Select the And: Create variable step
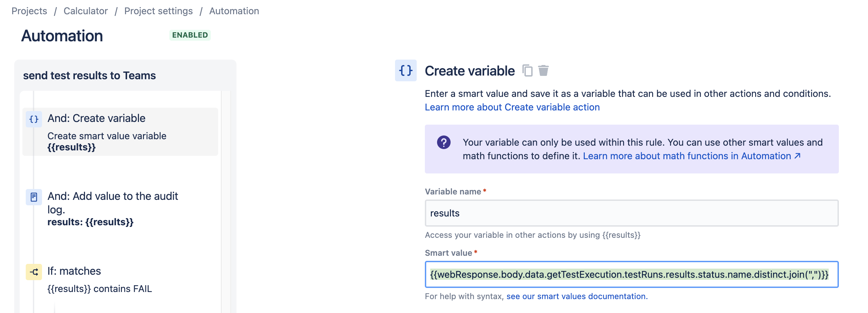 pos(120,132)
